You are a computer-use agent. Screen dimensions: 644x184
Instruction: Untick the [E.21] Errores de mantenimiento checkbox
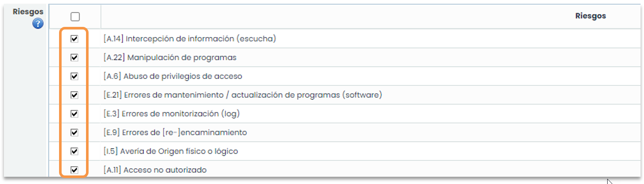(74, 95)
